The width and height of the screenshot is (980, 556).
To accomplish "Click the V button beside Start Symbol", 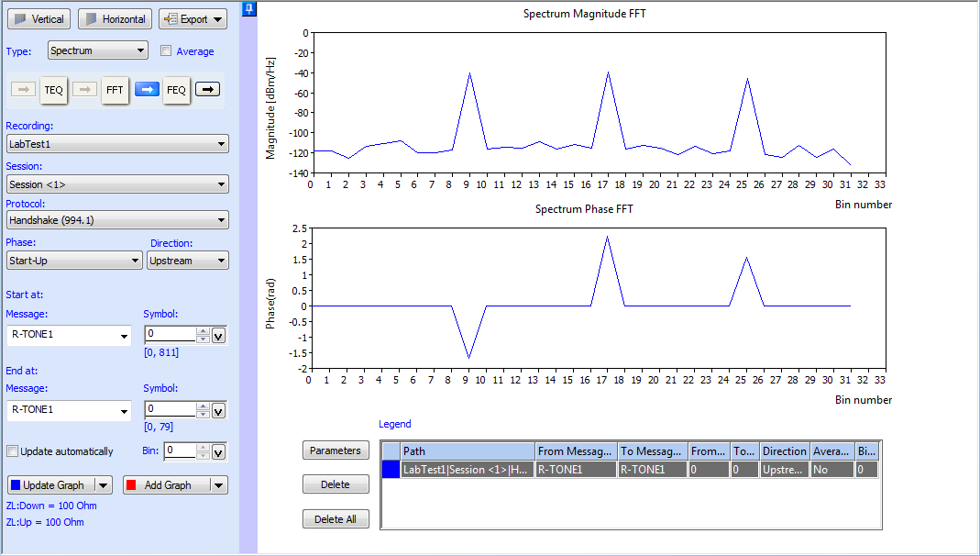I will 219,336.
